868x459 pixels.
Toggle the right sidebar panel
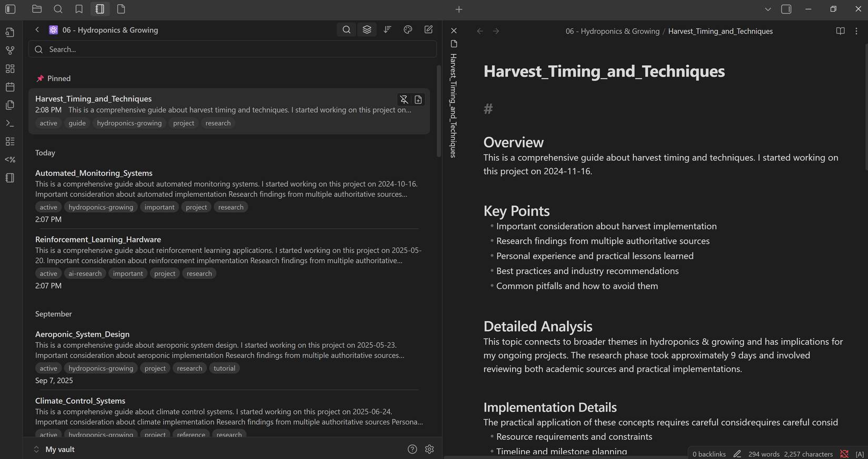[x=786, y=9]
